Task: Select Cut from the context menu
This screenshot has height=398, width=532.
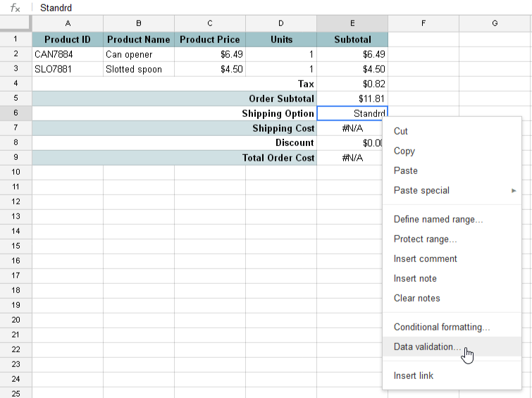Action: [401, 131]
